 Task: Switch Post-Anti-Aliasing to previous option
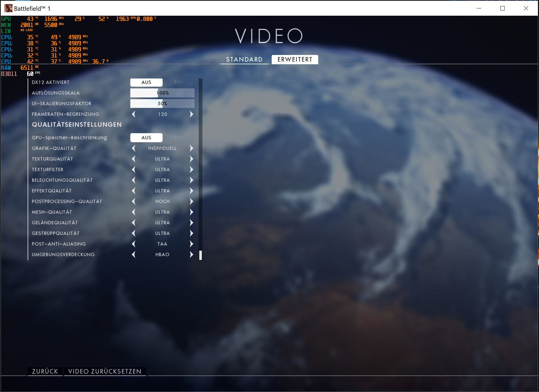click(x=134, y=244)
